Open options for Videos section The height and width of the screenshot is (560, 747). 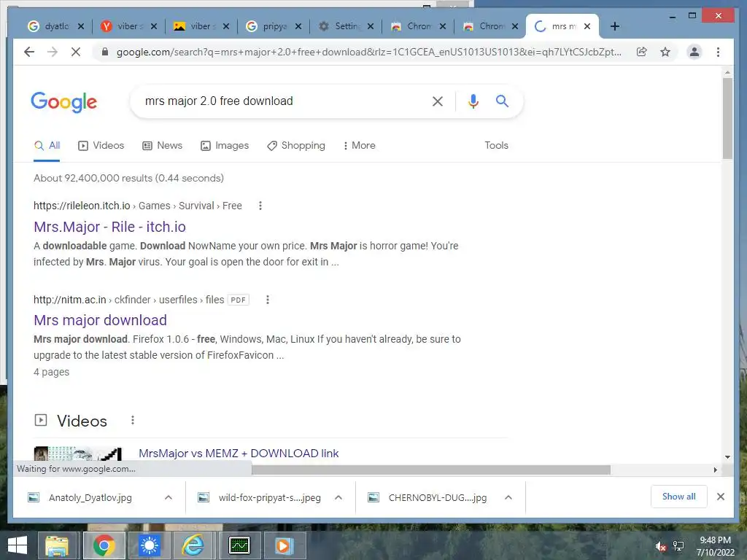[x=133, y=420]
